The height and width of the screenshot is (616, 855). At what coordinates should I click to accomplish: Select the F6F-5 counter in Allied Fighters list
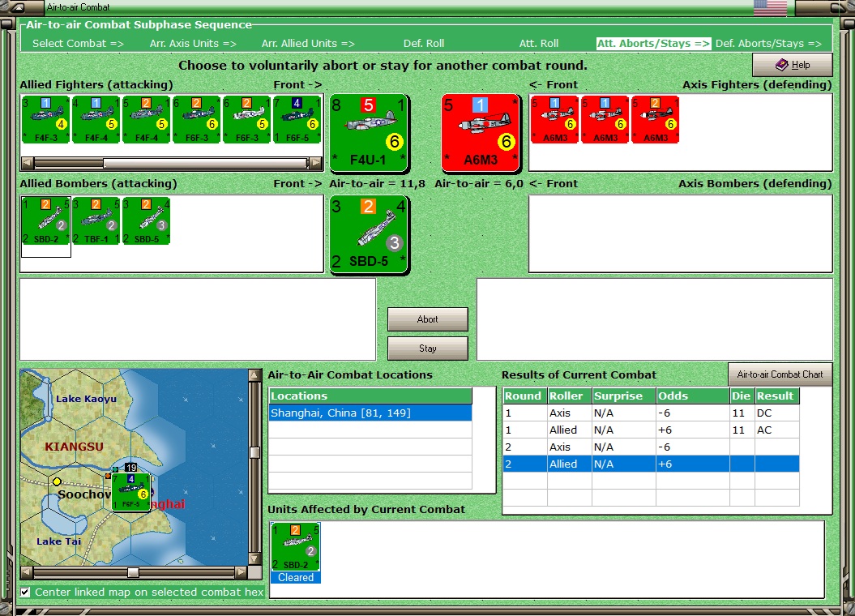297,119
